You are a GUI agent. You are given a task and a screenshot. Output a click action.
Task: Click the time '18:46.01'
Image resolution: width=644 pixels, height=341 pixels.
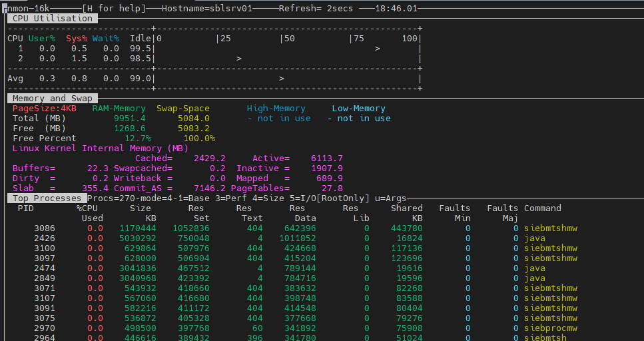click(396, 9)
